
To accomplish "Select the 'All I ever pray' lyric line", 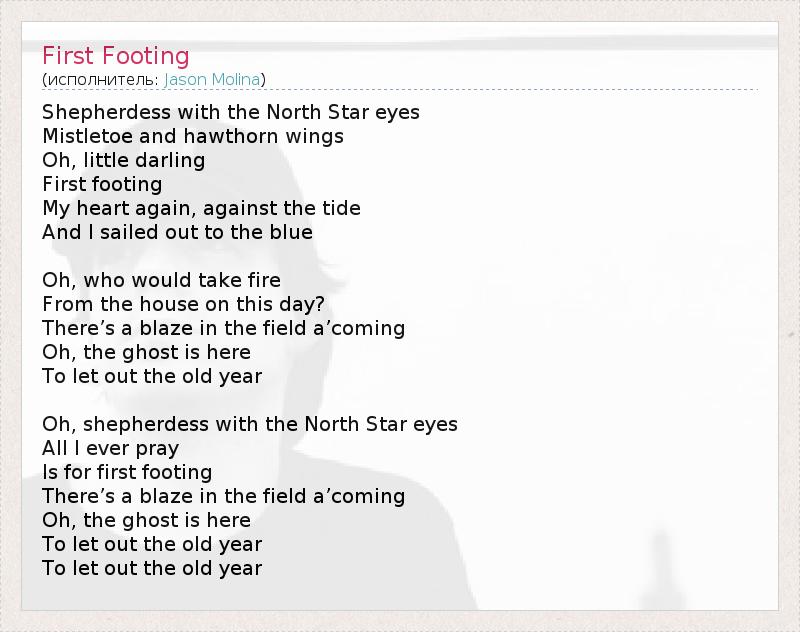I will click(x=111, y=448).
